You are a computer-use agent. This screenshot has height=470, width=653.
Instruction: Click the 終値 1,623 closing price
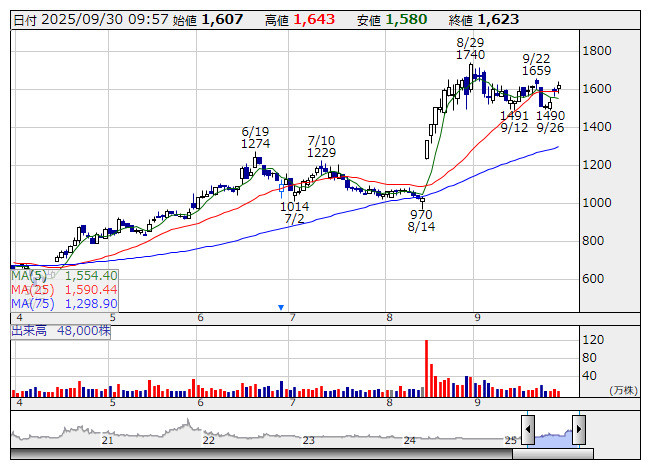click(484, 20)
